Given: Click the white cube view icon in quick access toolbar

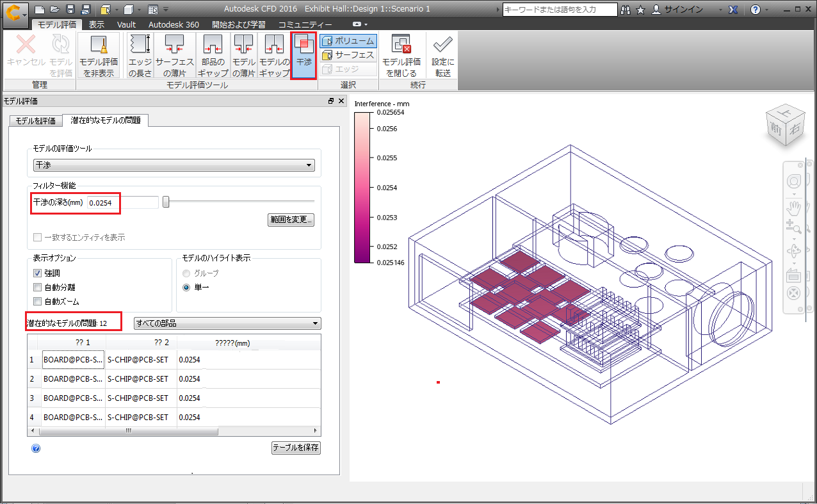Looking at the screenshot, I should pos(129,10).
